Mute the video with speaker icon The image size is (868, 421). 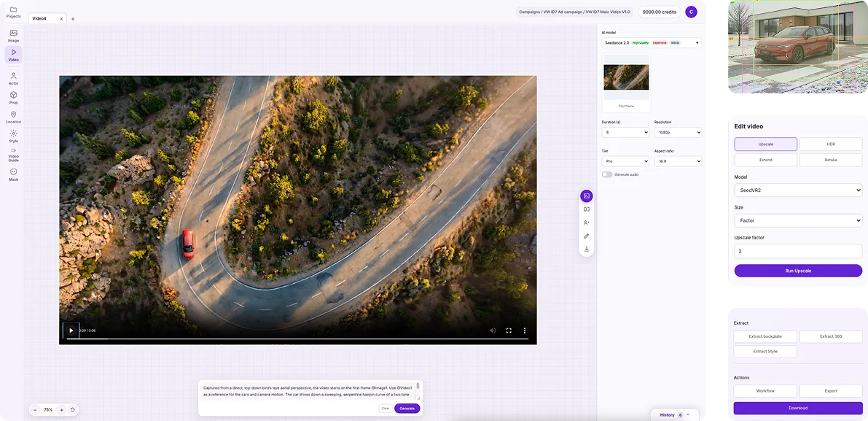pyautogui.click(x=493, y=331)
